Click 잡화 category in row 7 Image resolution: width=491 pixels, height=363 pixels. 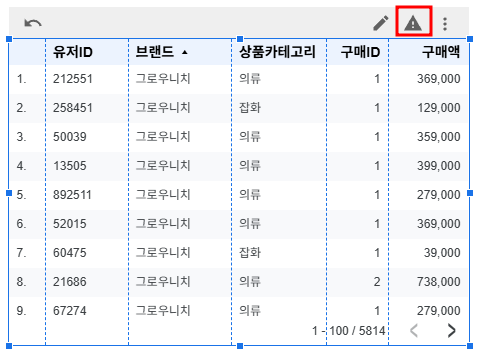250,253
